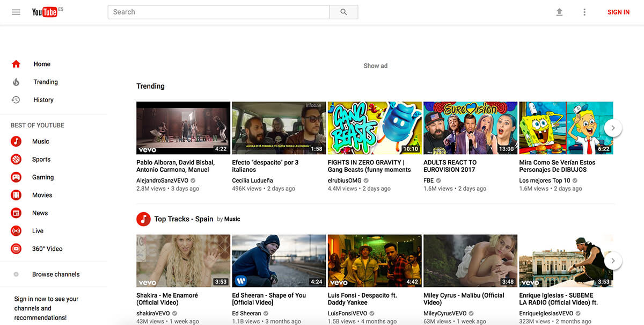Open Pablo Alboran video thumbnail

click(x=183, y=128)
